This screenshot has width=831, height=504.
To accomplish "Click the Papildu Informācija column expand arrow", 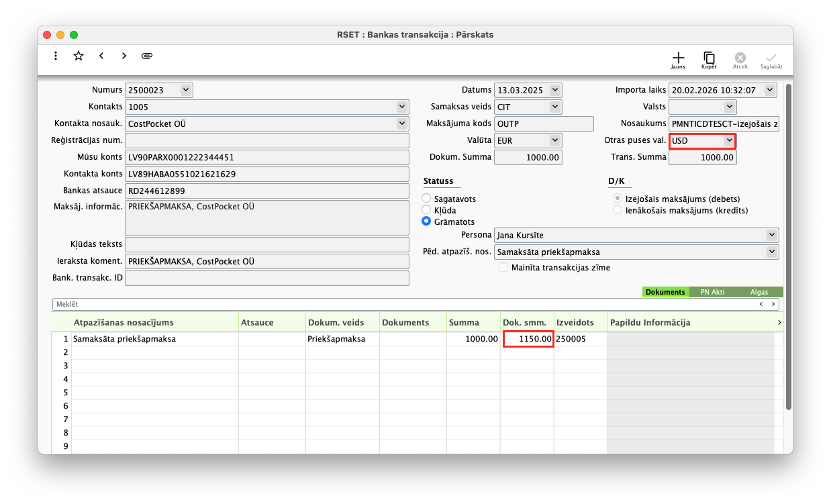I will point(779,323).
